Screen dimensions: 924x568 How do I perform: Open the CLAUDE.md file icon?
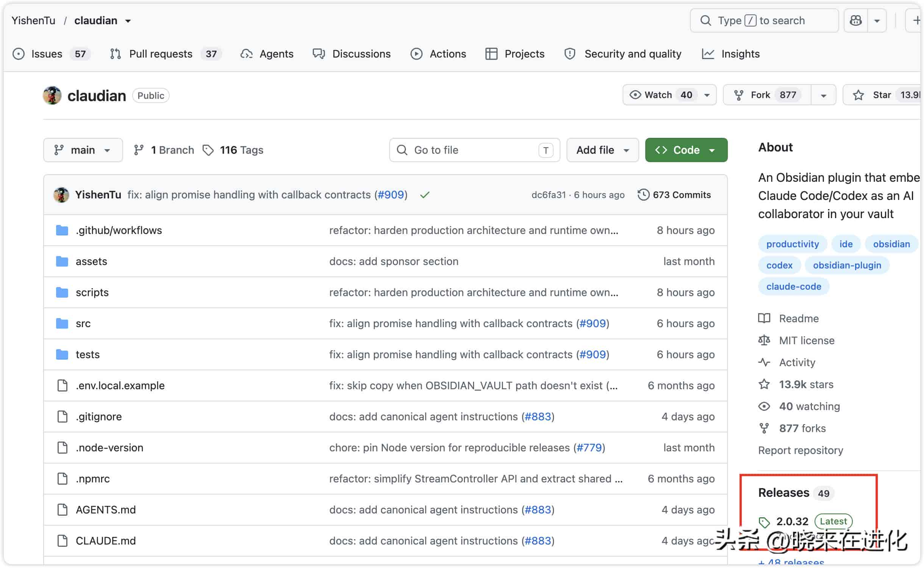coord(62,541)
